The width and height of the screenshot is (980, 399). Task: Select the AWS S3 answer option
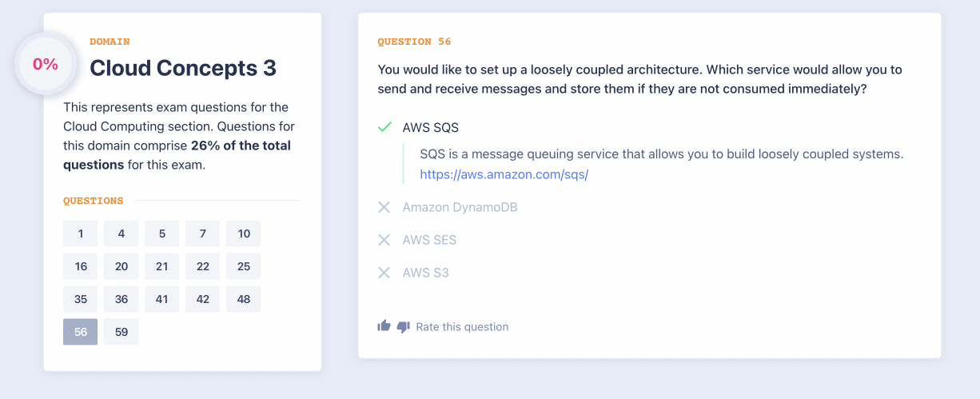click(425, 273)
